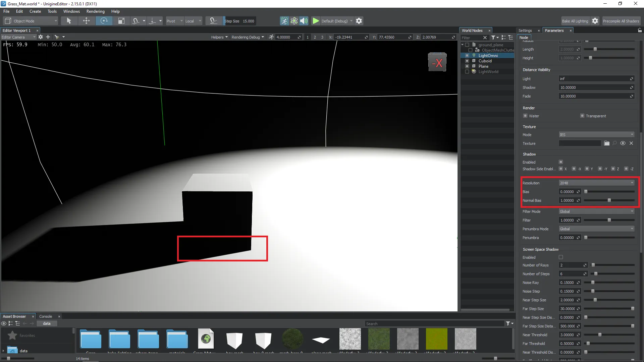Select the Plane node in World Nodes
The width and height of the screenshot is (644, 362).
(483, 66)
